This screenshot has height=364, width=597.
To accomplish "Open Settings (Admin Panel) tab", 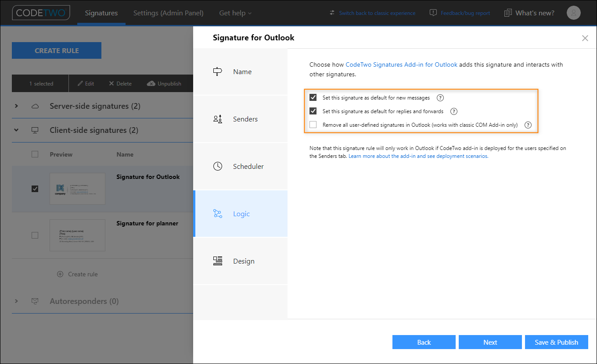I will coord(169,13).
